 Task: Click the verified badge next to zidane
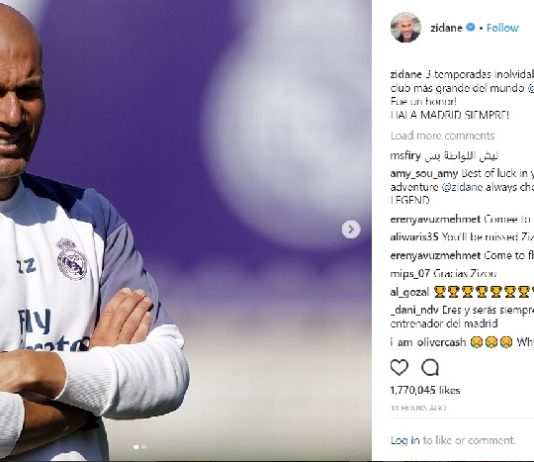(470, 27)
